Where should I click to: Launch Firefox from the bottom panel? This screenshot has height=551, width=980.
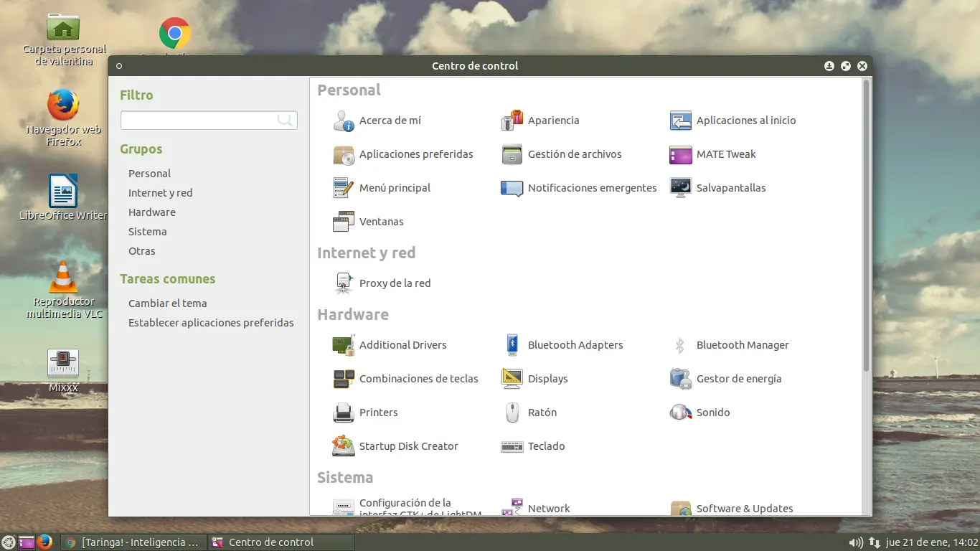click(x=44, y=542)
